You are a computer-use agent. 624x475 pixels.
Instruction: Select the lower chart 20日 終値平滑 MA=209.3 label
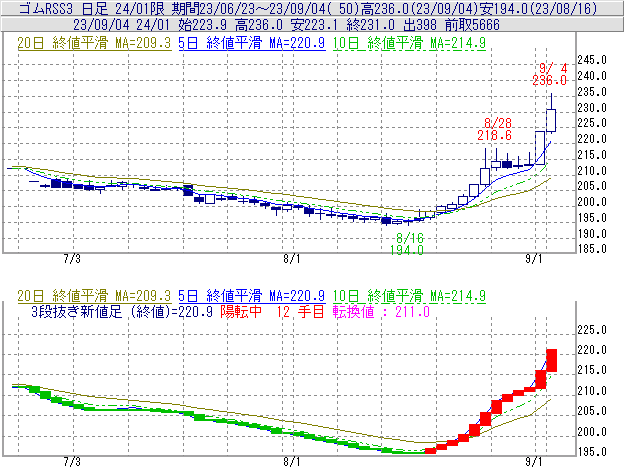click(x=94, y=296)
